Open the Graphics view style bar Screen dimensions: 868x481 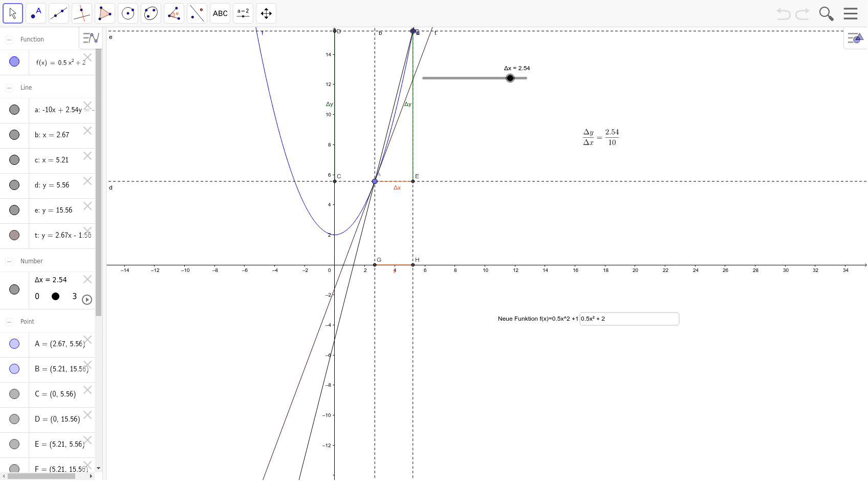(x=855, y=38)
